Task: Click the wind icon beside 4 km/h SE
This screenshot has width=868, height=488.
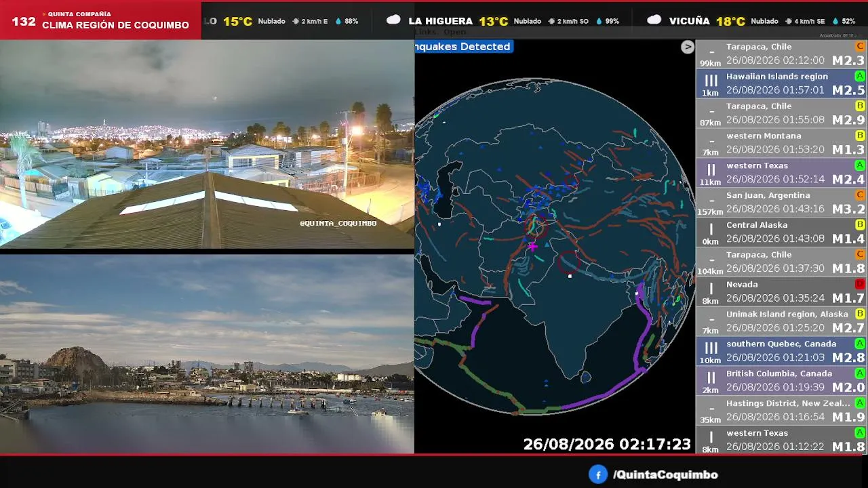Action: (788, 21)
